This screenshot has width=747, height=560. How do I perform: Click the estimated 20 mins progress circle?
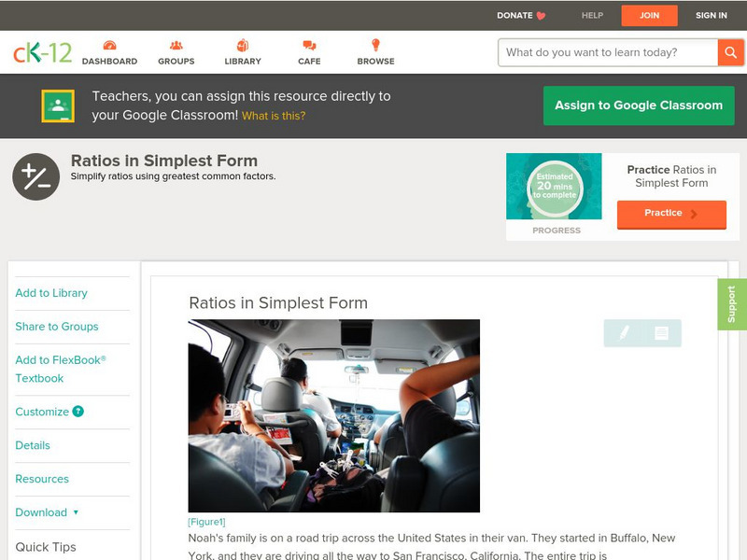coord(555,187)
